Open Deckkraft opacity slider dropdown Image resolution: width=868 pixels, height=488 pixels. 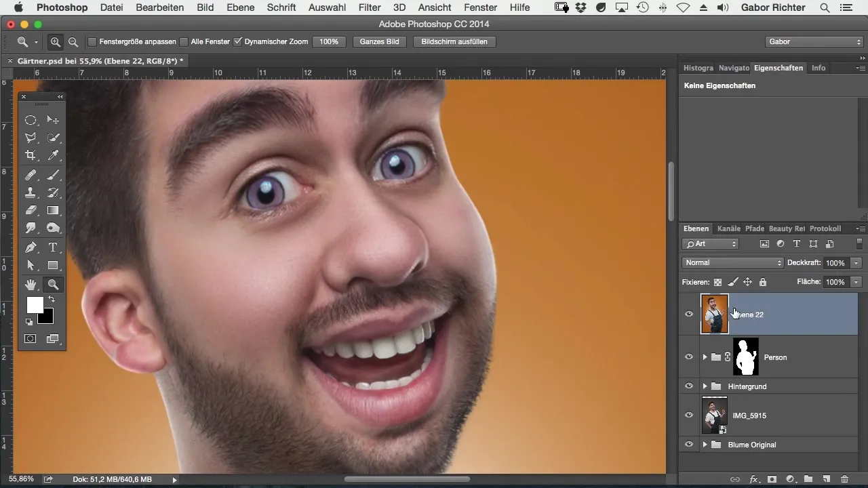[x=857, y=262]
